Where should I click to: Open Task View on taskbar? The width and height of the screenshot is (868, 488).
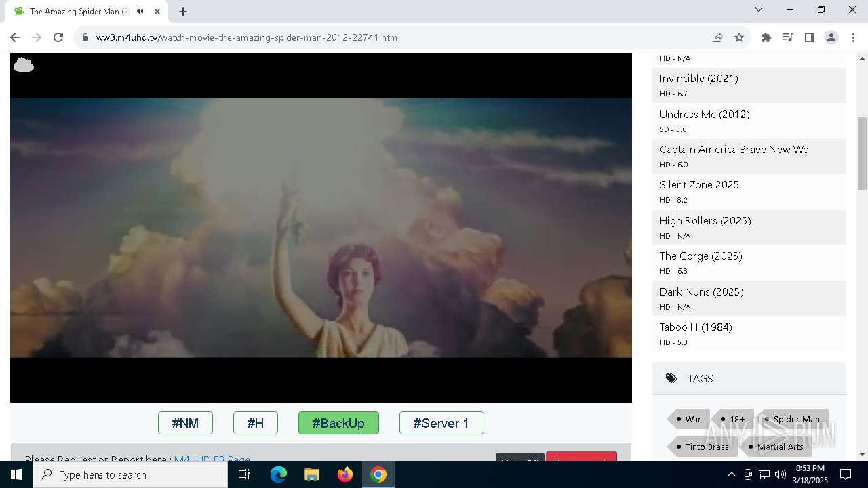tap(244, 474)
